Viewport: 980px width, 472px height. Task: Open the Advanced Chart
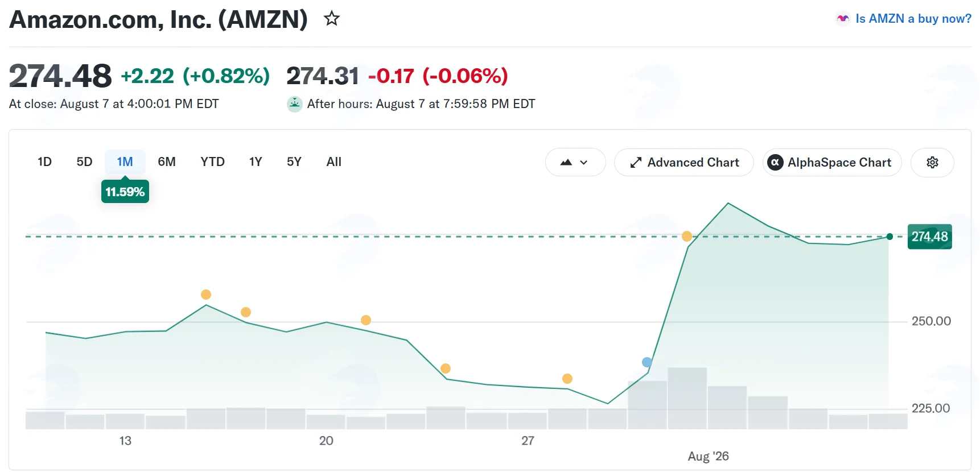point(684,163)
